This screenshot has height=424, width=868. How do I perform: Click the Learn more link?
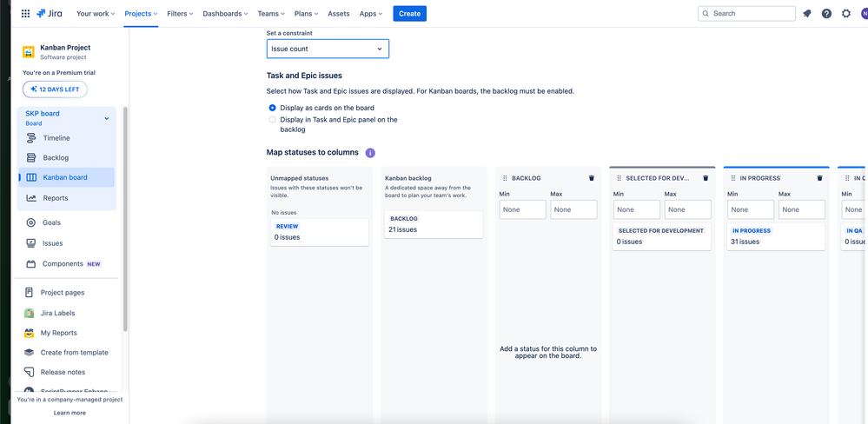70,413
